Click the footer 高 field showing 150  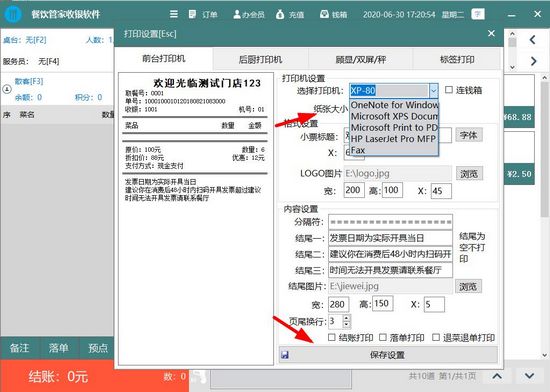pos(383,303)
